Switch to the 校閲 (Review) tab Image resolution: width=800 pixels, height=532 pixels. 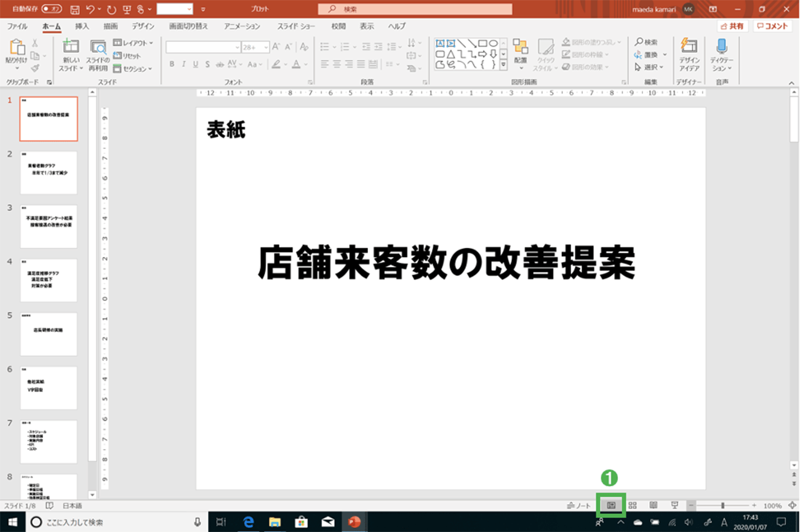(x=338, y=26)
